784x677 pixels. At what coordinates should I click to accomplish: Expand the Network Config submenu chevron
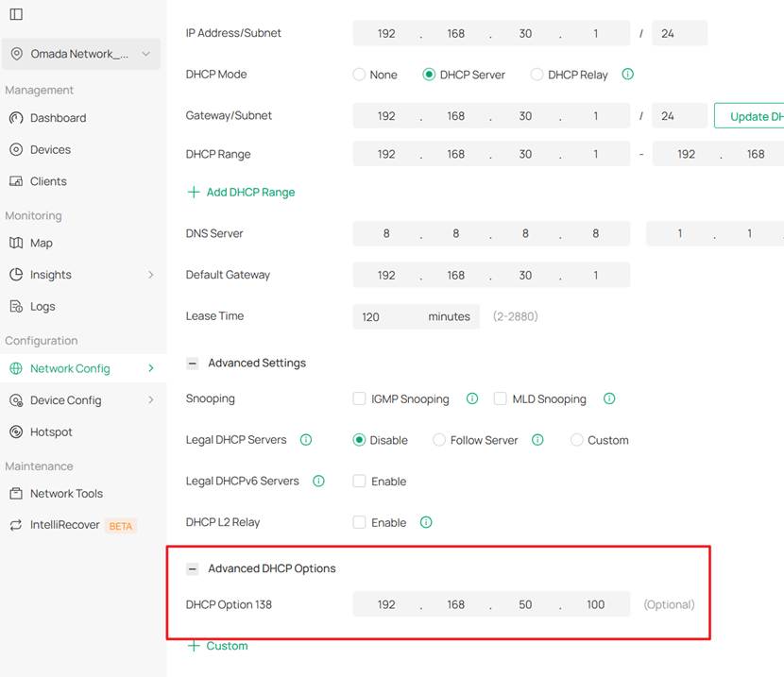[x=151, y=368]
